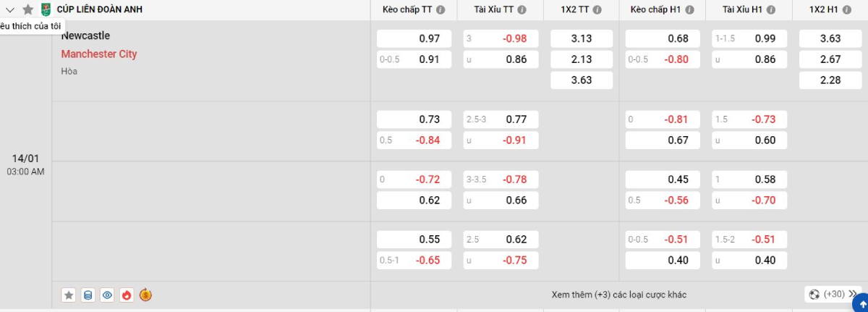Click info icon next to Tài Xỉu H1
Image resolution: width=868 pixels, height=312 pixels.
tap(770, 9)
